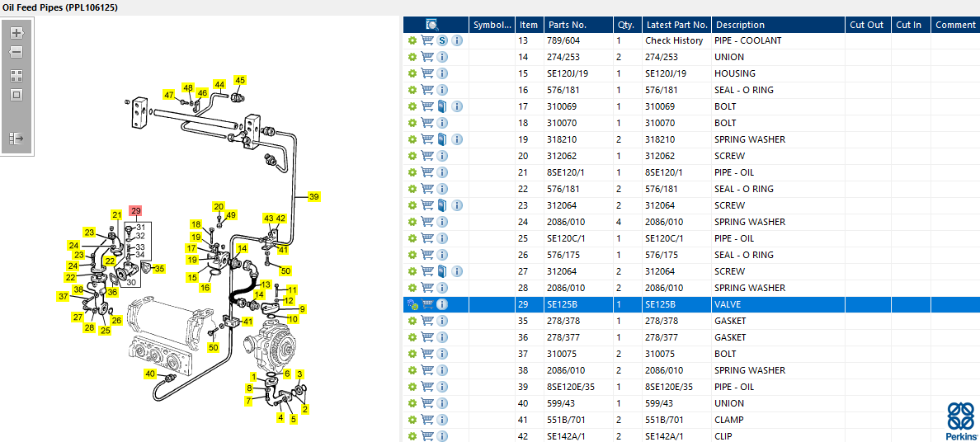The width and height of the screenshot is (980, 442).
Task: Click gear icon for SCREW 312062
Action: pyautogui.click(x=412, y=156)
